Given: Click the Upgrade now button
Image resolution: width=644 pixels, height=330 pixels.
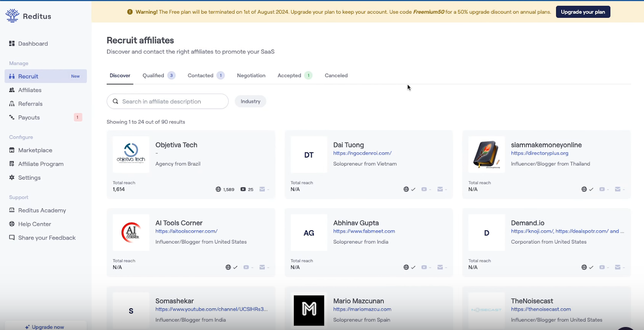Looking at the screenshot, I should (x=45, y=326).
